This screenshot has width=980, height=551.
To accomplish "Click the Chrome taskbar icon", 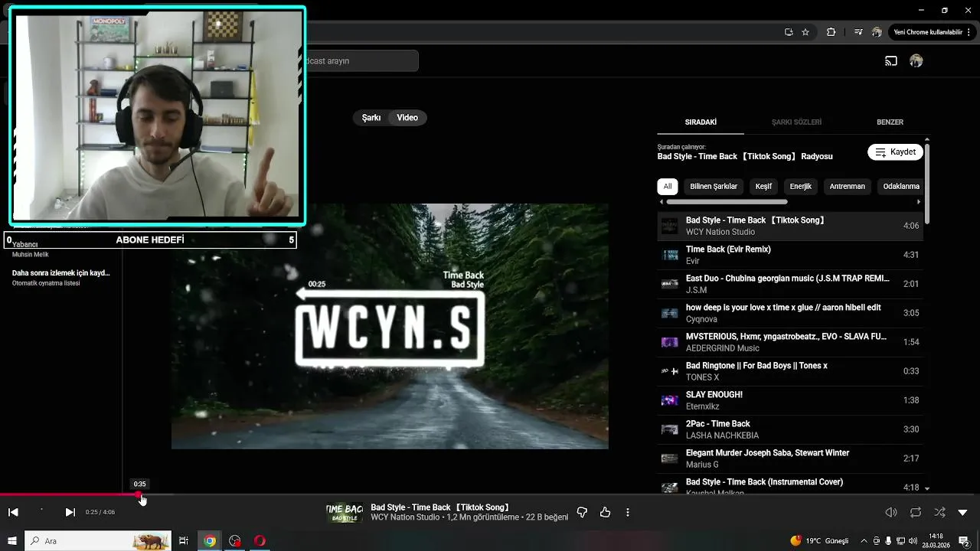I will pos(209,541).
